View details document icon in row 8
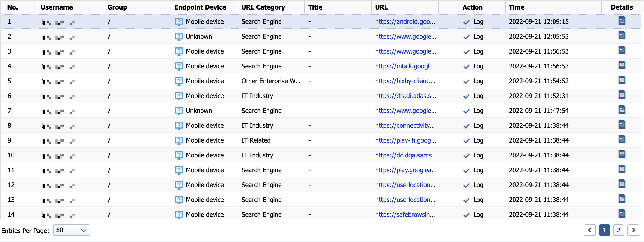The height and width of the screenshot is (242, 644). click(622, 125)
